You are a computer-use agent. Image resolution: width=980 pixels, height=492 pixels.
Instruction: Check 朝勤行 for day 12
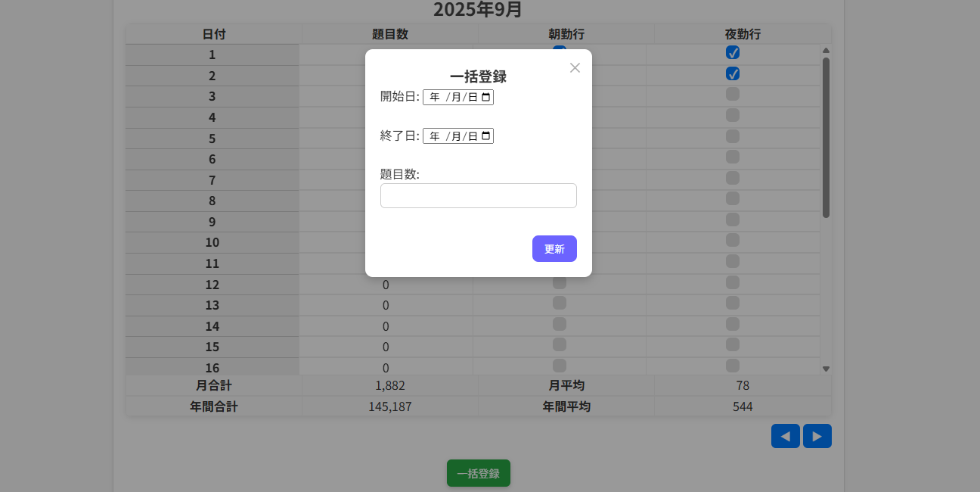click(560, 282)
